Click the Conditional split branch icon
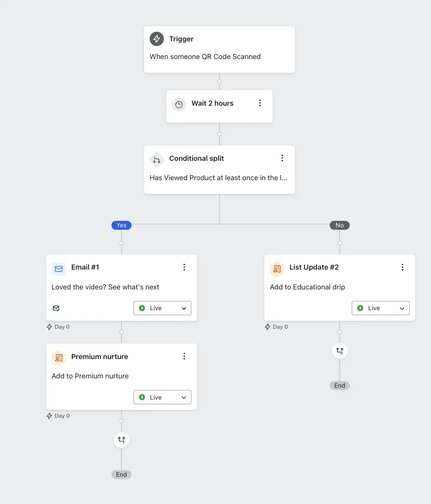431x504 pixels. [156, 160]
